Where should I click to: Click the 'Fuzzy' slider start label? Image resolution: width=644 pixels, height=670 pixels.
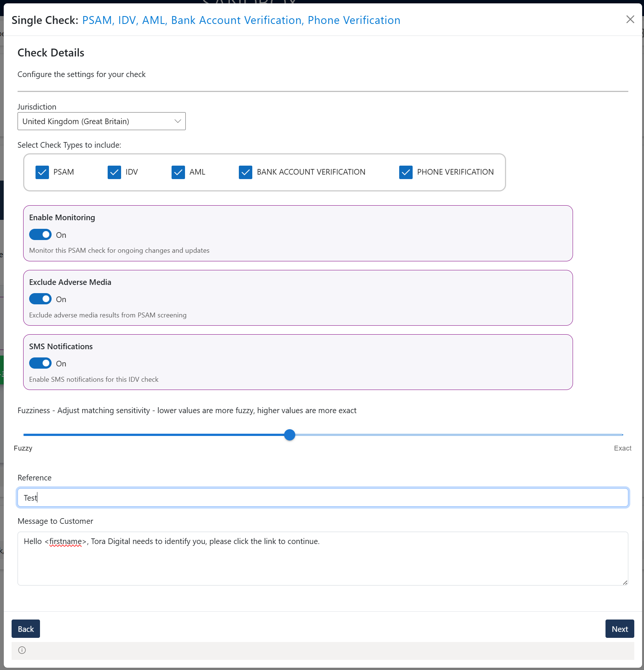point(23,448)
